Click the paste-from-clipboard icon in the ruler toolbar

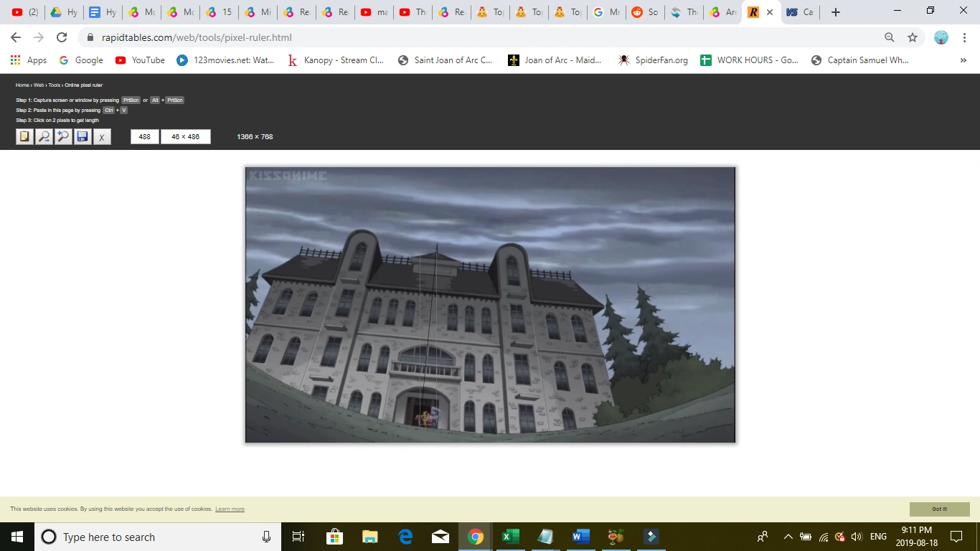point(24,136)
